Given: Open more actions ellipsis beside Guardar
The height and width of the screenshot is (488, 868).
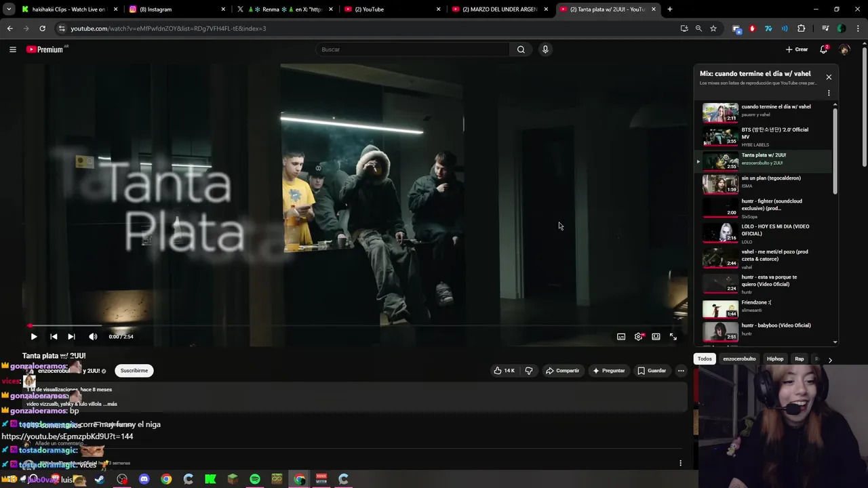Looking at the screenshot, I should click(x=681, y=371).
